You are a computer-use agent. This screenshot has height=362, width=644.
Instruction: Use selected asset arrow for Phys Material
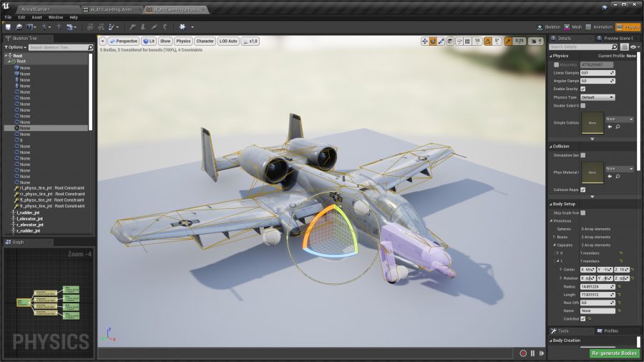point(610,177)
